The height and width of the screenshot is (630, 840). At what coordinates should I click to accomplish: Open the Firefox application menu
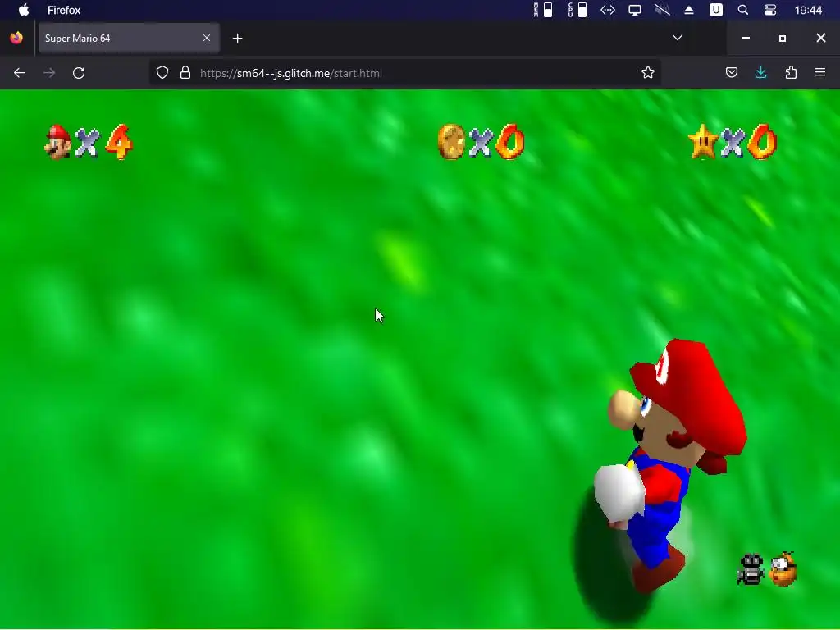coord(820,72)
